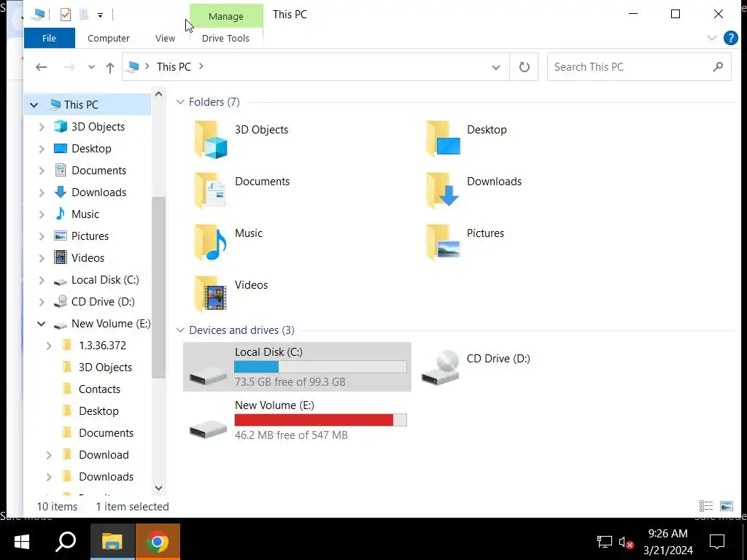Click the '46.2 MB free of 547 MB' text
The width and height of the screenshot is (747, 560).
click(291, 435)
